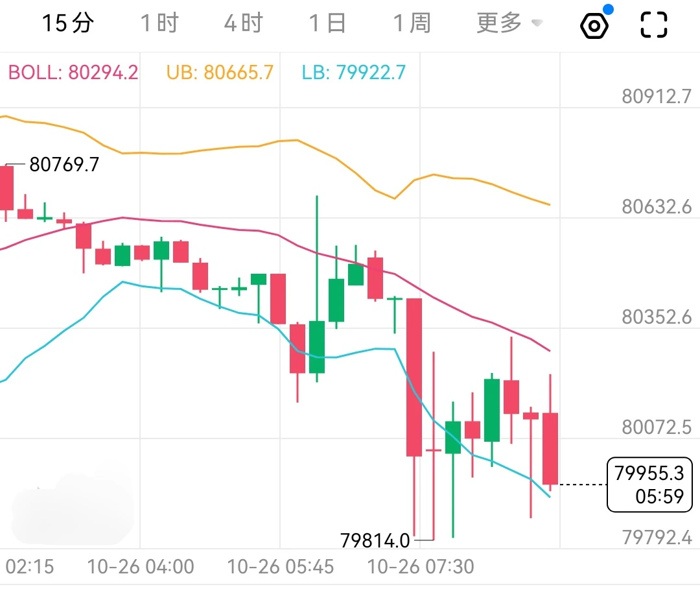700x600 pixels.
Task: Switch to the 1日 timeframe tab
Action: click(x=327, y=23)
